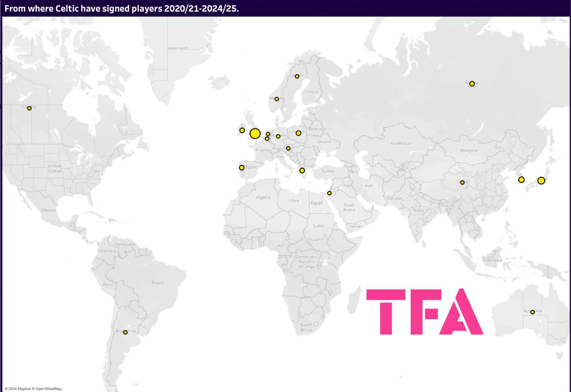This screenshot has height=392, width=571.
Task: Select the Japan yellow marker
Action: pyautogui.click(x=541, y=181)
